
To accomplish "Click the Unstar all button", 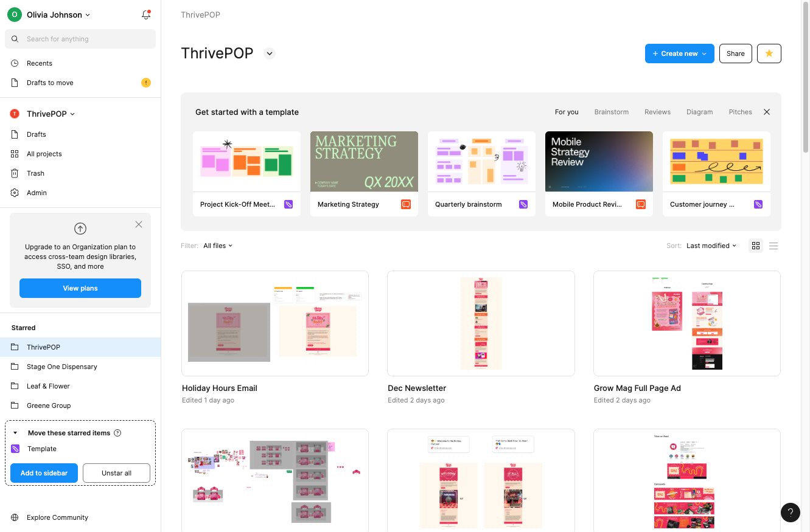I will [x=116, y=473].
